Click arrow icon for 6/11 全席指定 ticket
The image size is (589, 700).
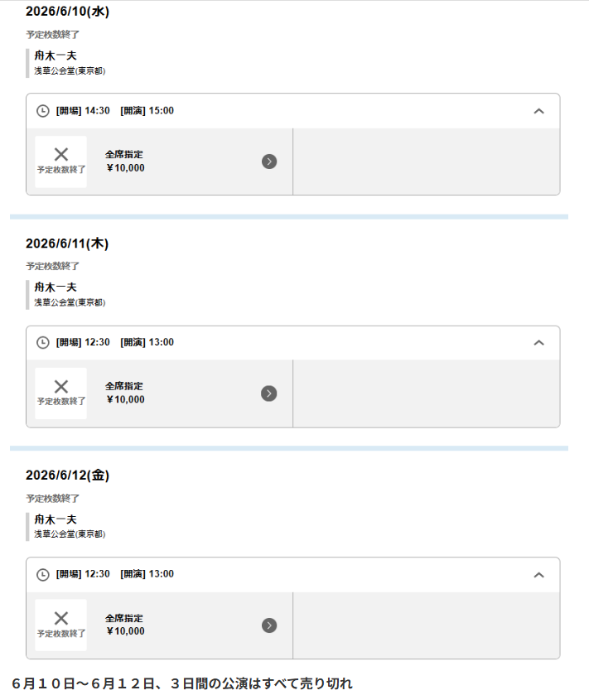tap(269, 393)
